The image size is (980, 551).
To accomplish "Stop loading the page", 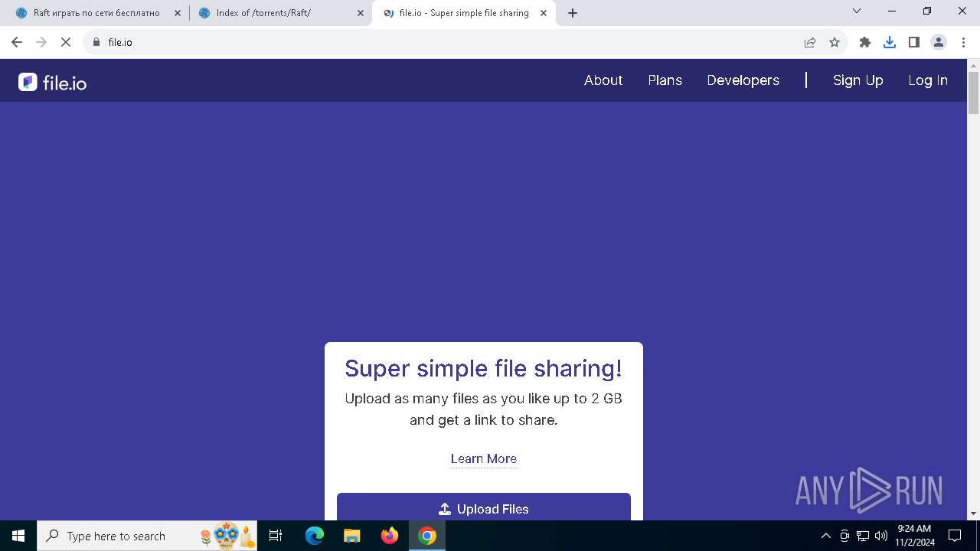I will point(66,42).
